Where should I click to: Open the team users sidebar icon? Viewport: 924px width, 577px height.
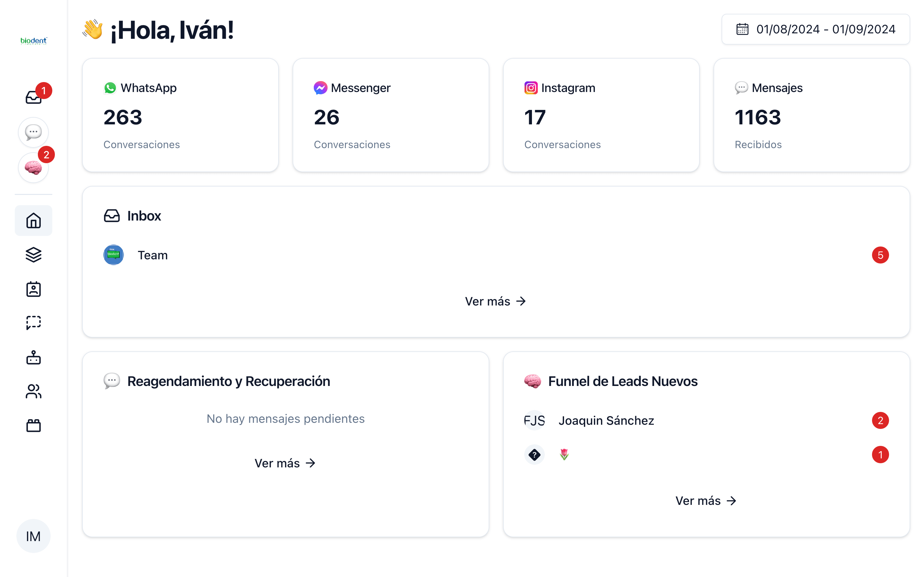(34, 391)
